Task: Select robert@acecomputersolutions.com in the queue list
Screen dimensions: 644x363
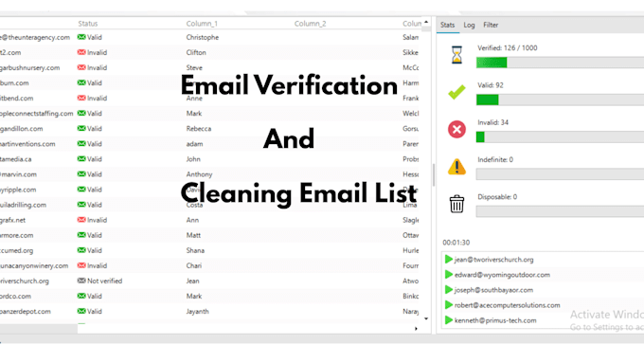Action: 508,305
